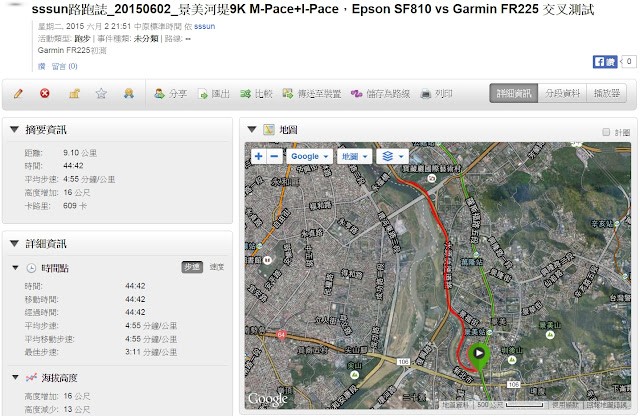Click the 跑步 activity type text

[82, 39]
